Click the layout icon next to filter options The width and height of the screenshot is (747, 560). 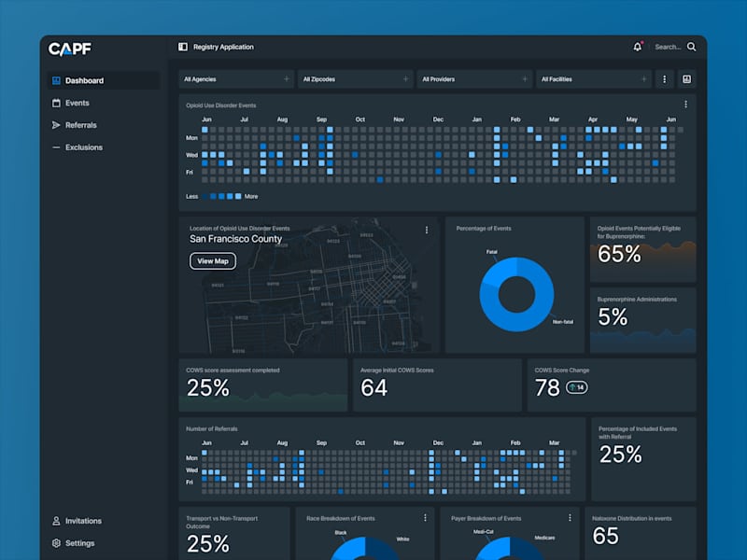click(686, 79)
